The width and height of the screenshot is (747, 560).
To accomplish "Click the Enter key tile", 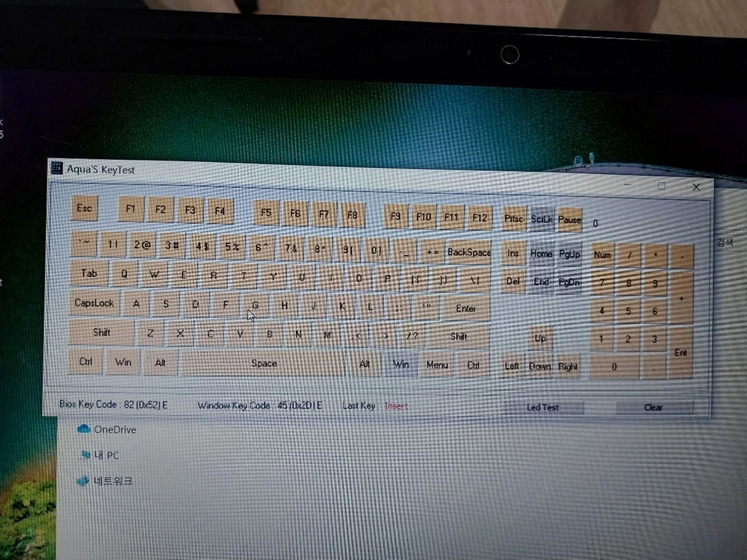I will point(466,309).
